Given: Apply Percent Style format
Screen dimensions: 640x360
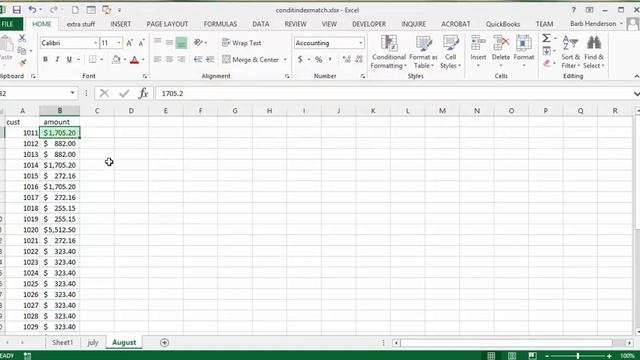Looking at the screenshot, I should coord(318,60).
